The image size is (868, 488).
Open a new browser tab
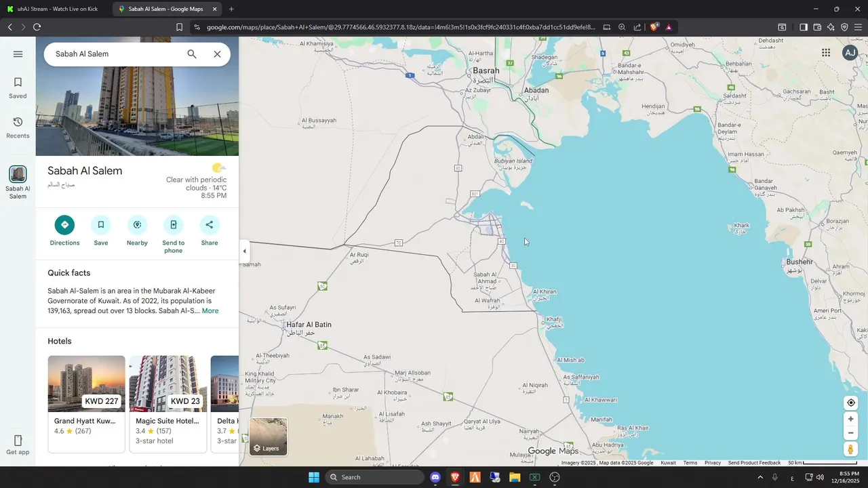[x=231, y=9]
